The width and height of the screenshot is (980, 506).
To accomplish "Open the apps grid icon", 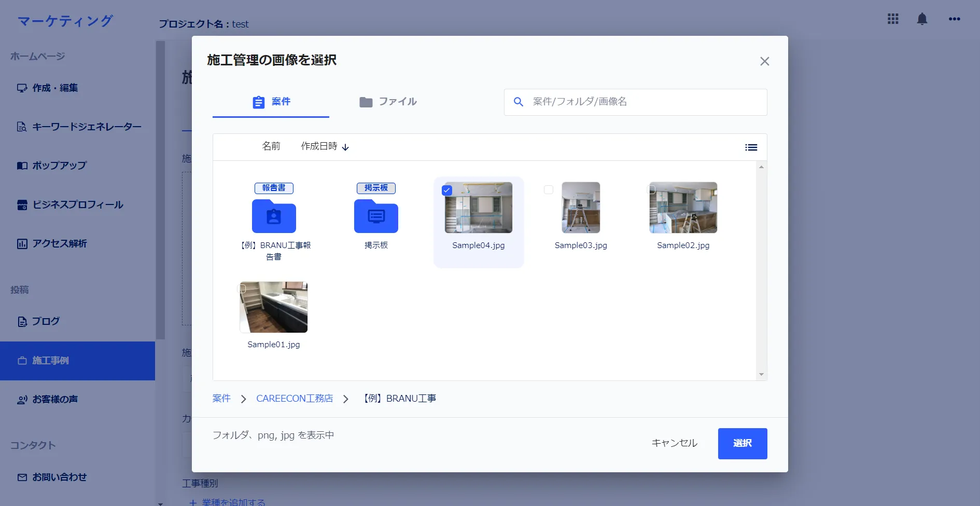I will [x=893, y=19].
